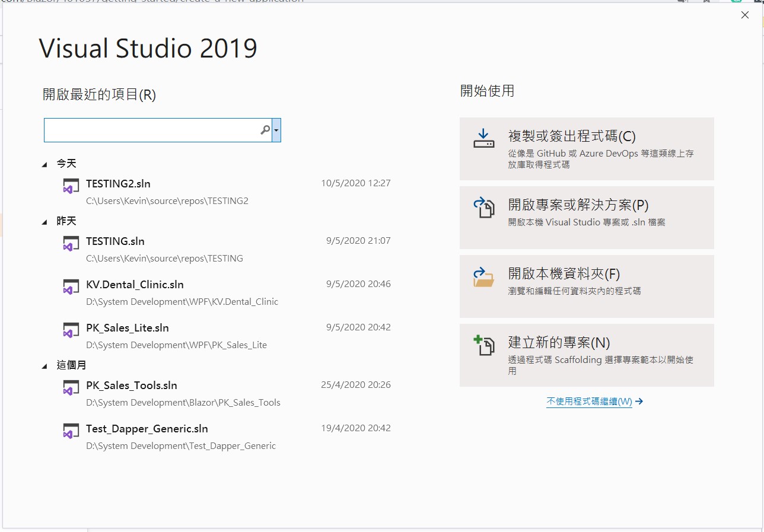764x532 pixels.
Task: Click the magnifier icon in the search box
Action: (265, 130)
